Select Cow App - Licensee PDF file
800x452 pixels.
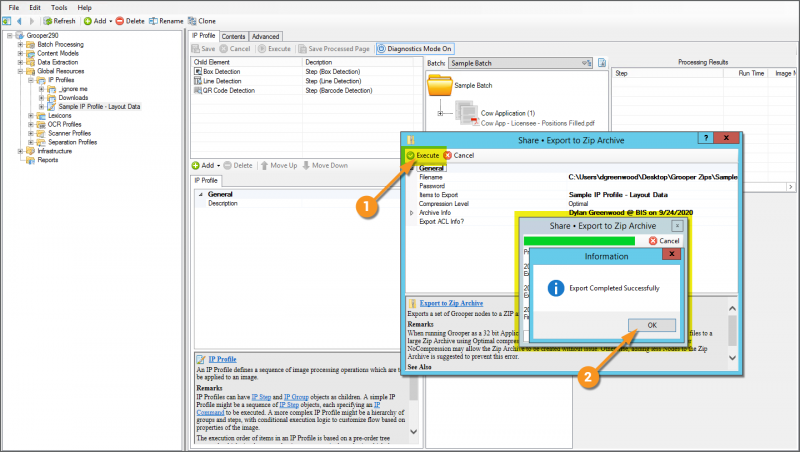pos(538,123)
